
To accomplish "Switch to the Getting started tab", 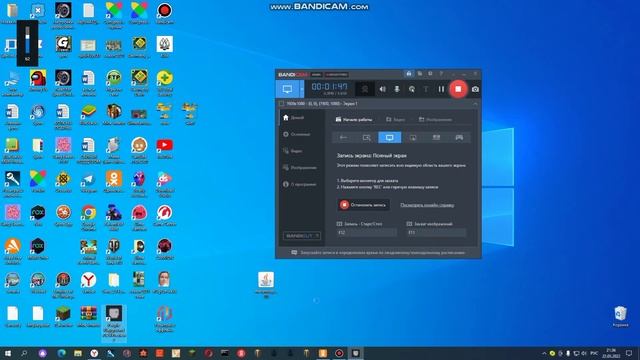I will click(353, 120).
